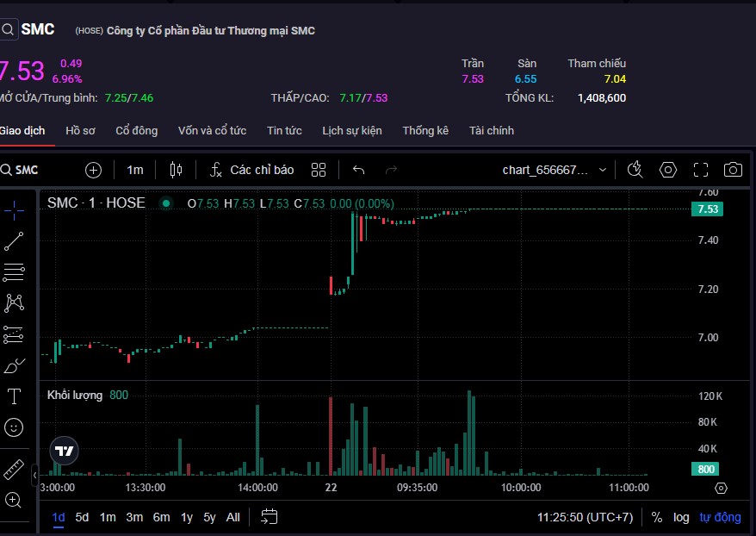
Task: Select the trend line drawing tool
Action: pos(14,241)
